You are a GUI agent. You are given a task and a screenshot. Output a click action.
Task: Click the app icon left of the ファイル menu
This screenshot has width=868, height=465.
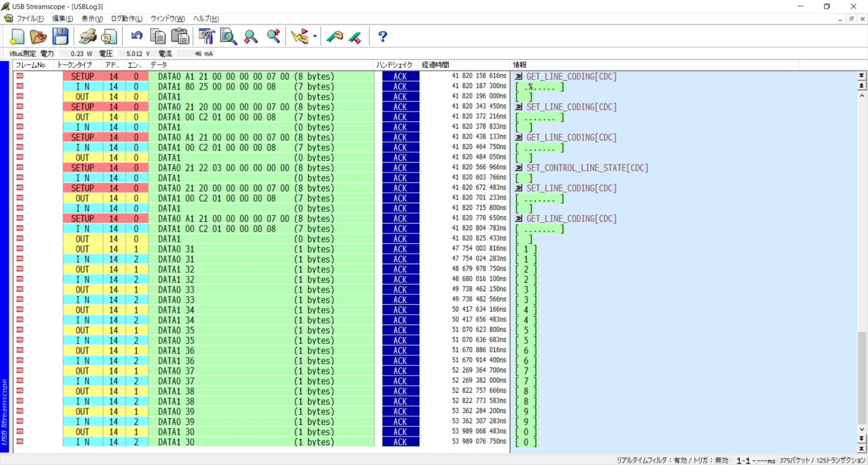pyautogui.click(x=8, y=18)
